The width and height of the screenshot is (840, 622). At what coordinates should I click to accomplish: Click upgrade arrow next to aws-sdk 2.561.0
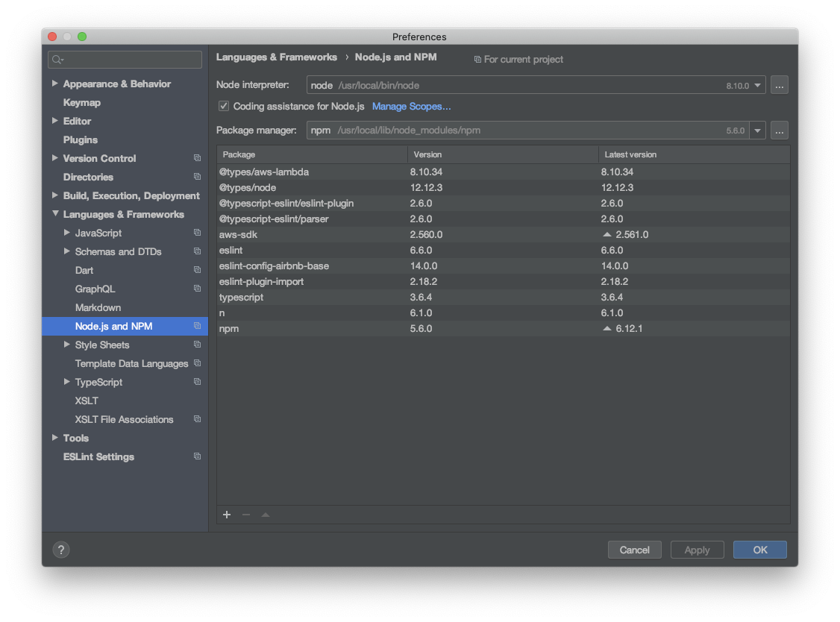(607, 235)
